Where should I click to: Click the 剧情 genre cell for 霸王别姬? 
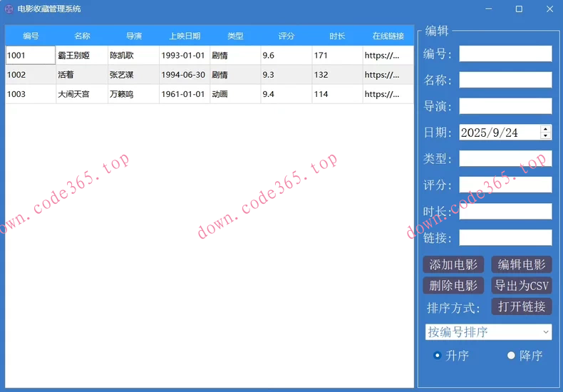(x=236, y=56)
